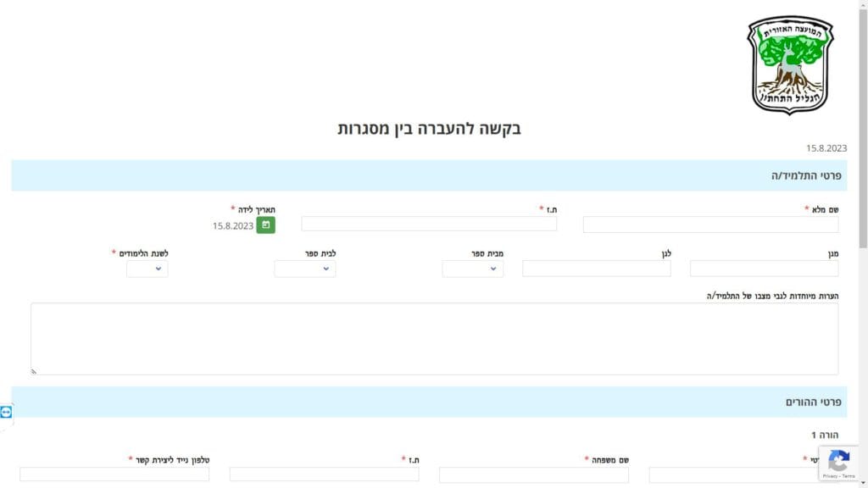The image size is (868, 488).
Task: Focus the שם מלא student name field
Action: (x=710, y=225)
